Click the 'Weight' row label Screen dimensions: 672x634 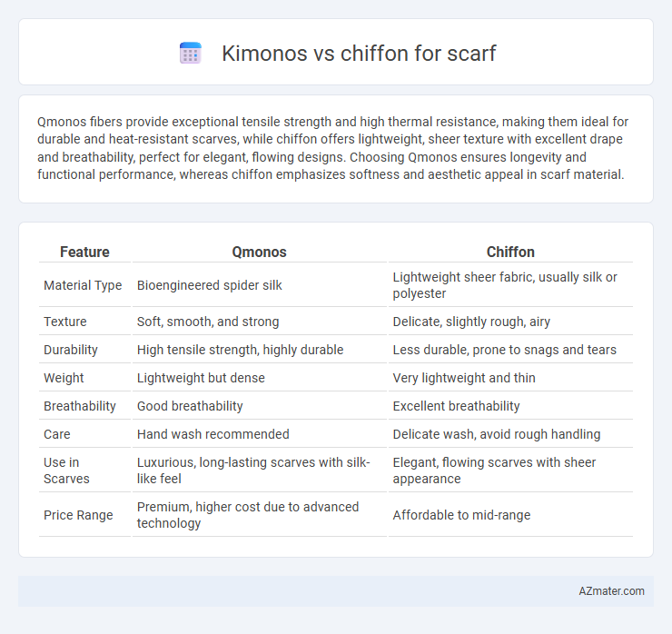click(64, 378)
